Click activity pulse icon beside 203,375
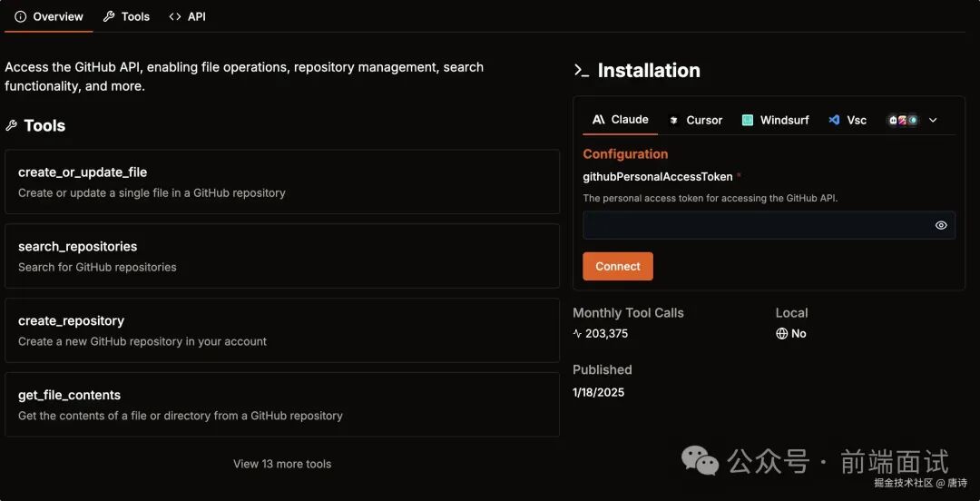The height and width of the screenshot is (501, 980). (x=577, y=333)
